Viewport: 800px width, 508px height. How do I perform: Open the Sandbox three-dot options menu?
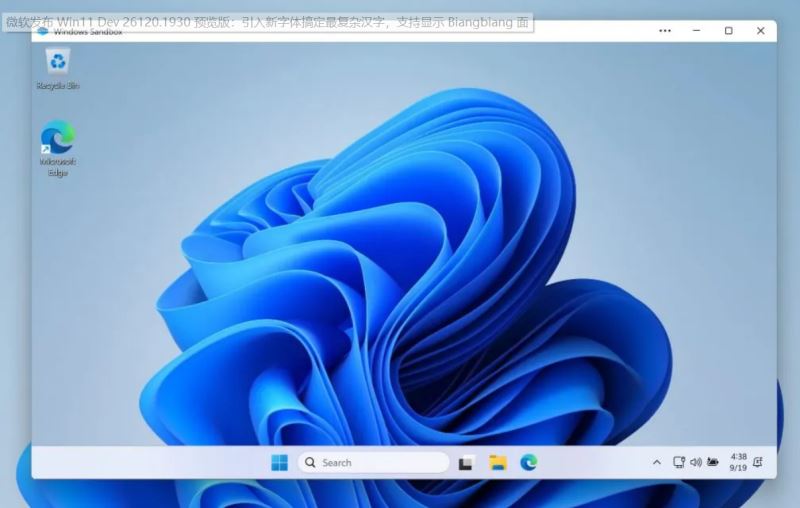coord(665,31)
